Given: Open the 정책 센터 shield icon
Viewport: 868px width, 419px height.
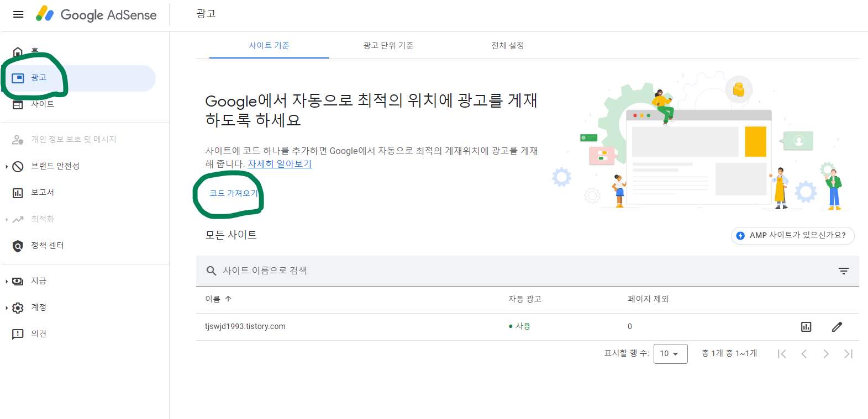Looking at the screenshot, I should tap(18, 246).
